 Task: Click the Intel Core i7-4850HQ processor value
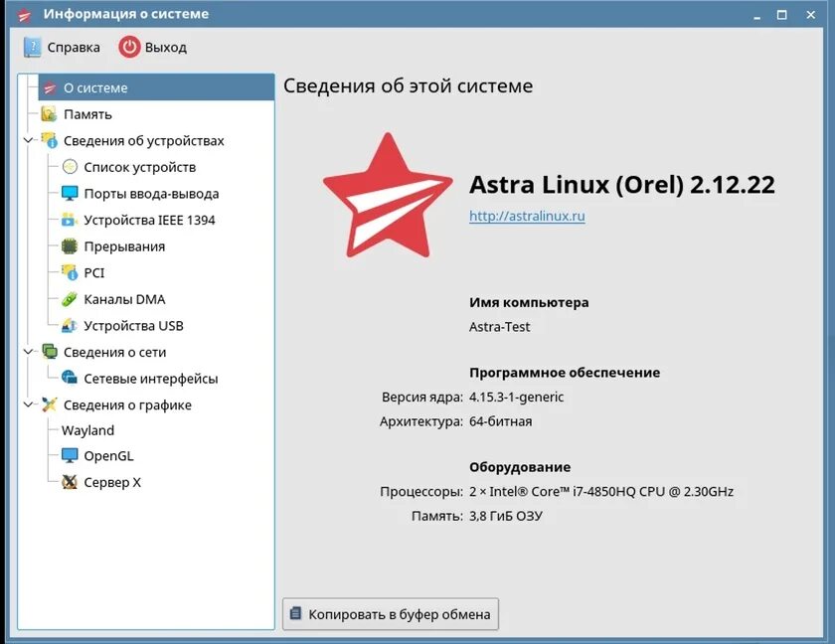[x=601, y=491]
